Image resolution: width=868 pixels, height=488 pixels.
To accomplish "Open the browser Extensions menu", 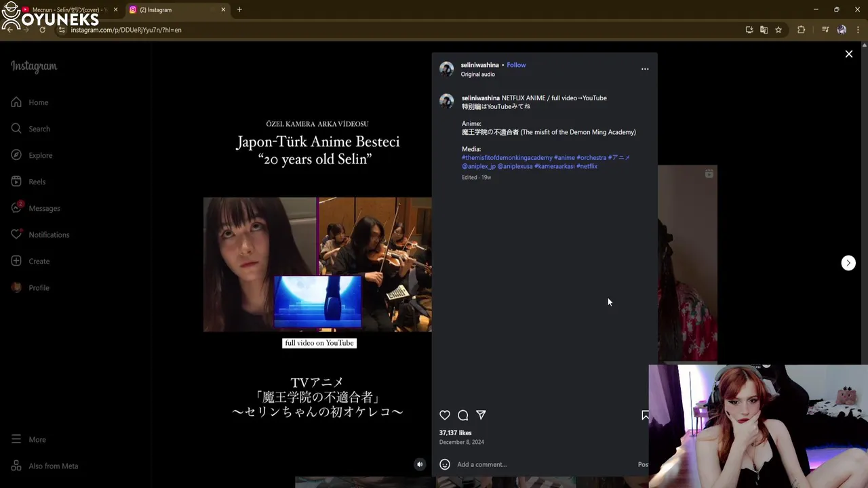I will [802, 30].
